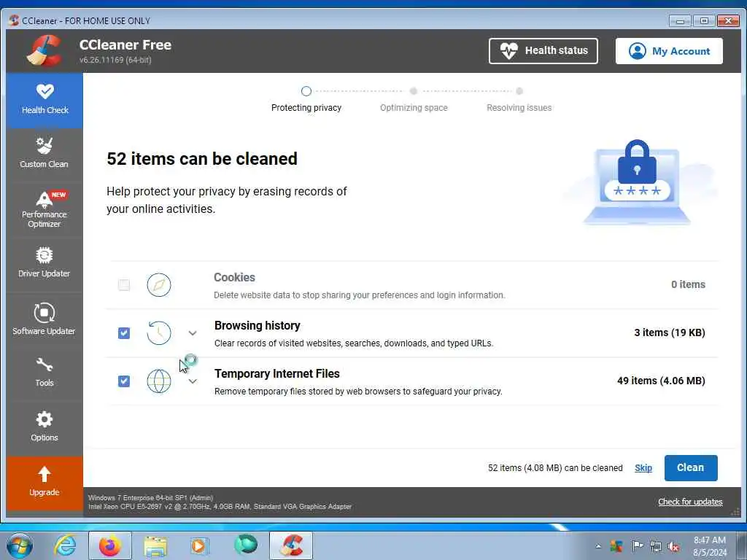747x560 pixels.
Task: Uncheck the Temporary Internet Files checkbox
Action: click(124, 381)
